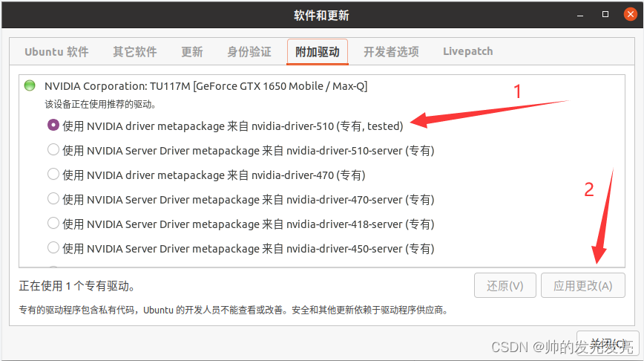
Task: Click the 还原(V) button
Action: point(505,285)
